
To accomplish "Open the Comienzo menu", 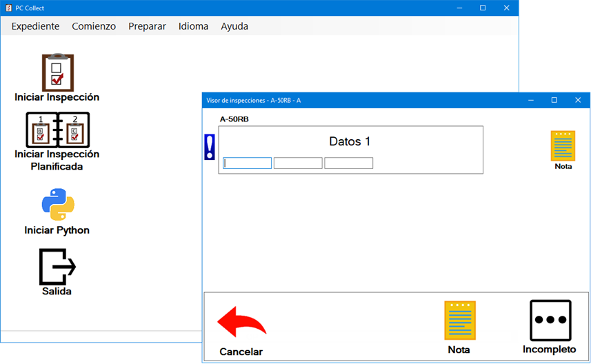I will (94, 26).
